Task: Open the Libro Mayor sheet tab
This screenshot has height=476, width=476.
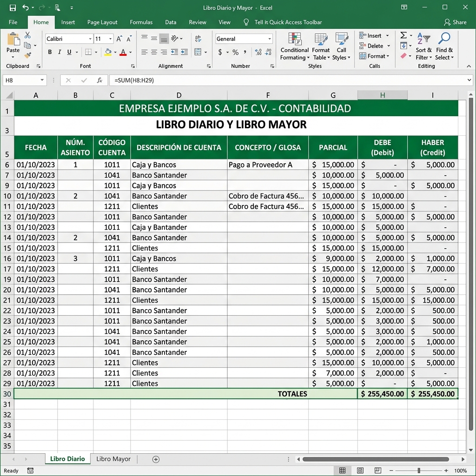Action: [x=113, y=459]
